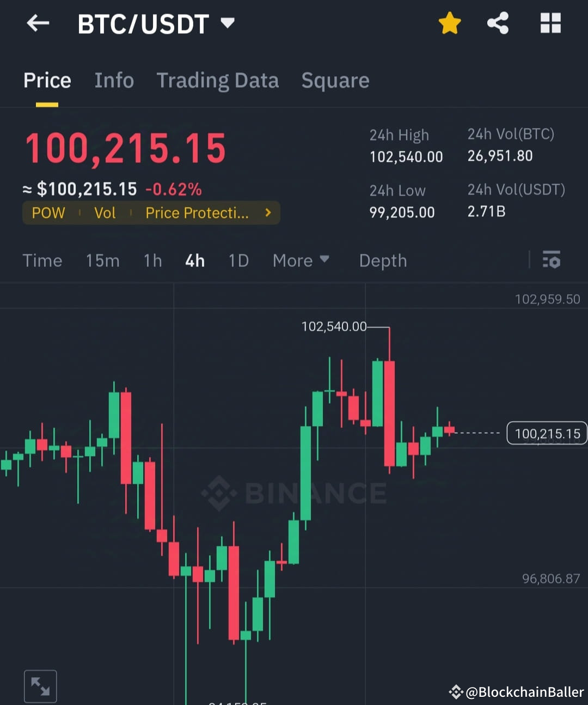Screen dimensions: 588x705
Task: Open the share options icon
Action: [x=498, y=23]
